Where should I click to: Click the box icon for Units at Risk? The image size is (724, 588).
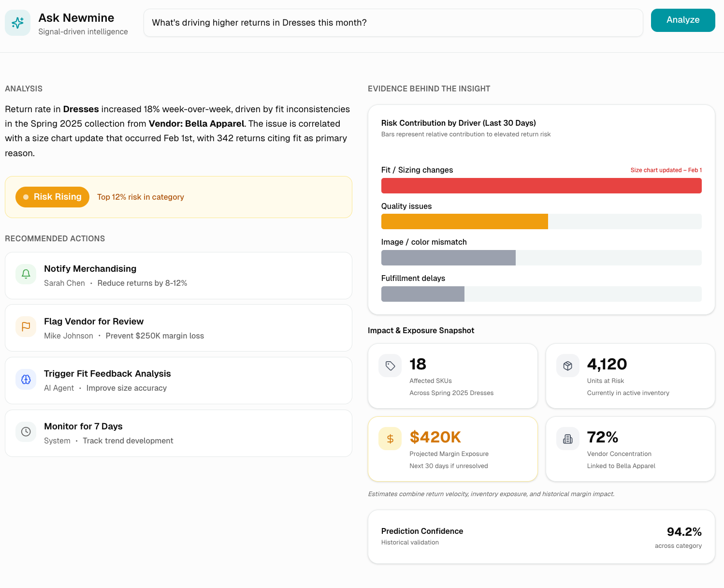coord(568,366)
